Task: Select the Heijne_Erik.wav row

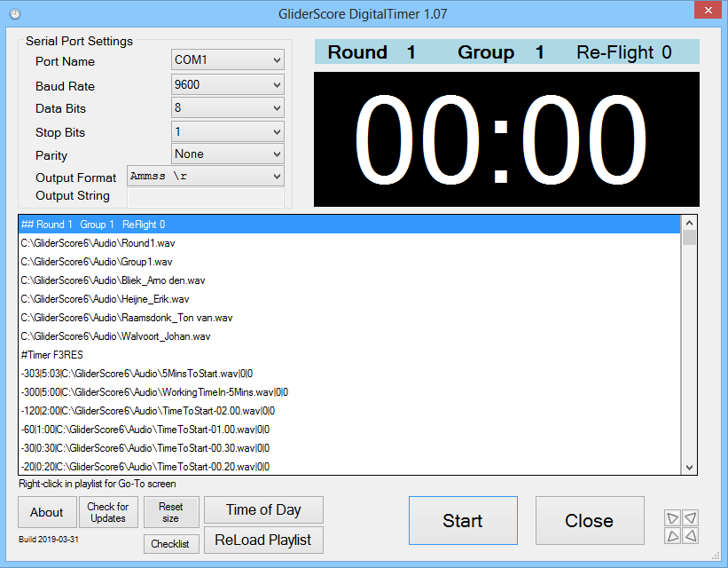Action: pyautogui.click(x=349, y=299)
